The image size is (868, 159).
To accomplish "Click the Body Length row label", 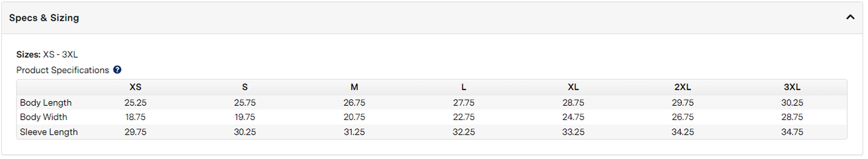I will tap(46, 103).
